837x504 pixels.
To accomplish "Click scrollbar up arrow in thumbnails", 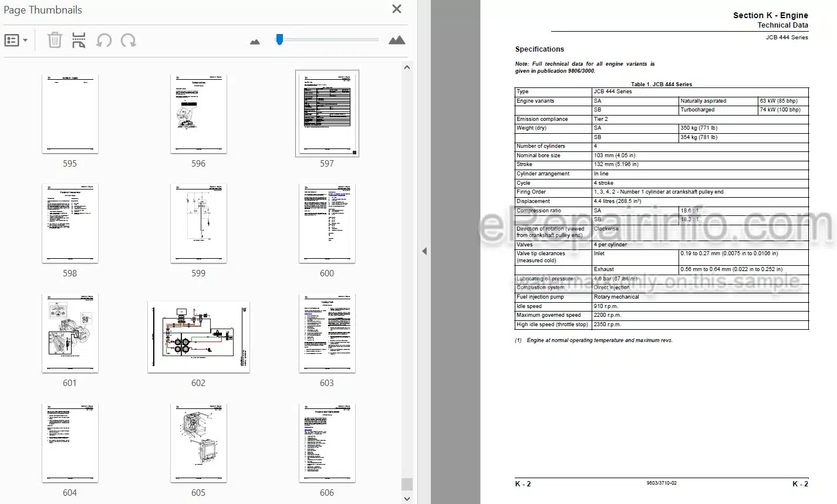I will (x=407, y=67).
